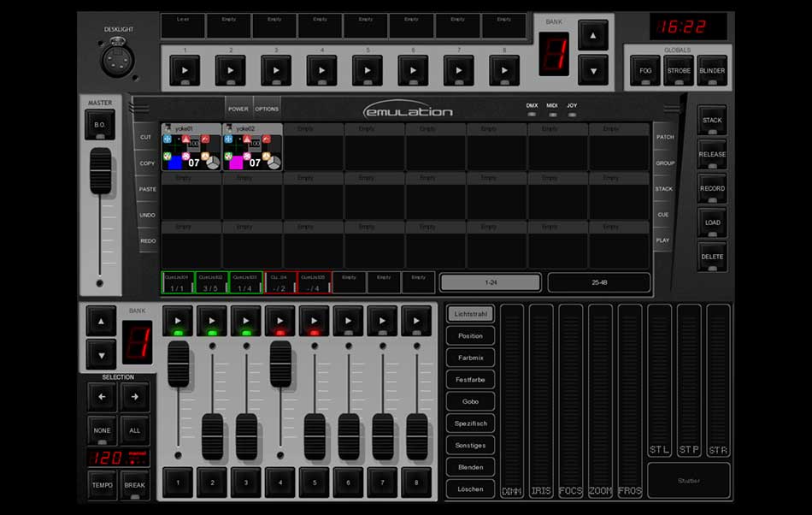
Task: Select the yoke01 fixture tile
Action: click(x=191, y=147)
